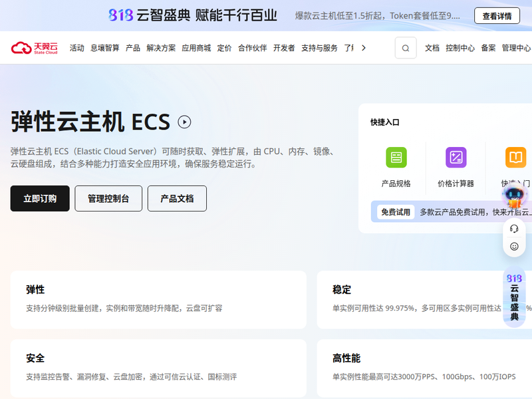Open the 管理中心 link

517,48
